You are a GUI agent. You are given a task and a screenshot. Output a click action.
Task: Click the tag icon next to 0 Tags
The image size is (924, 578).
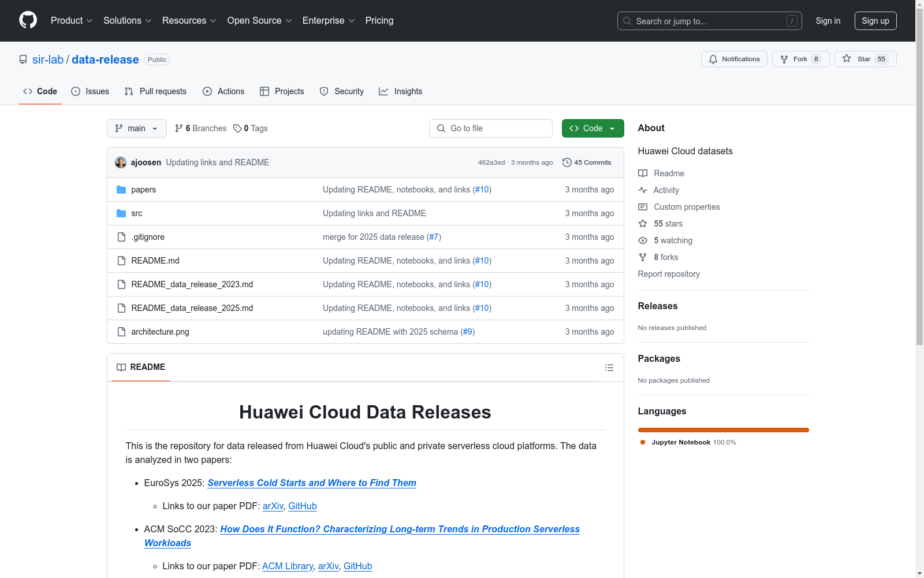[x=237, y=128]
